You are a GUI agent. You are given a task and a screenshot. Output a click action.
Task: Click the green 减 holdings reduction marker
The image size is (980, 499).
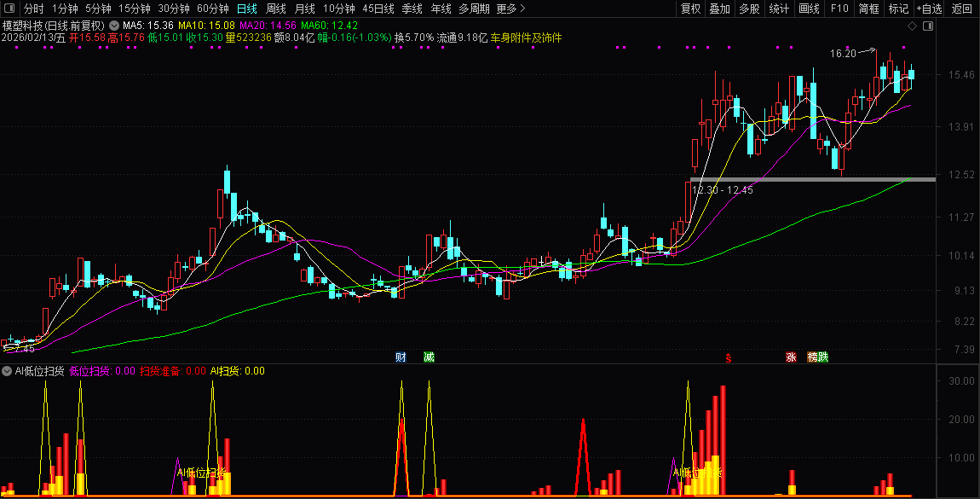[429, 357]
